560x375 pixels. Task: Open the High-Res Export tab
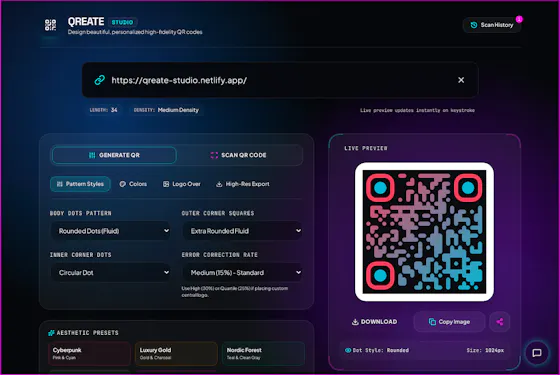click(243, 184)
